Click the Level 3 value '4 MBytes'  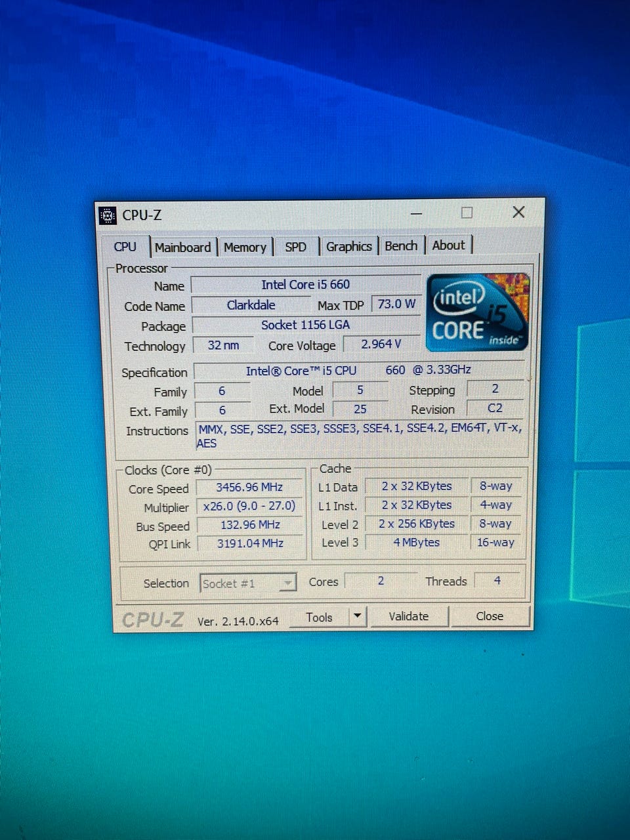[x=417, y=543]
